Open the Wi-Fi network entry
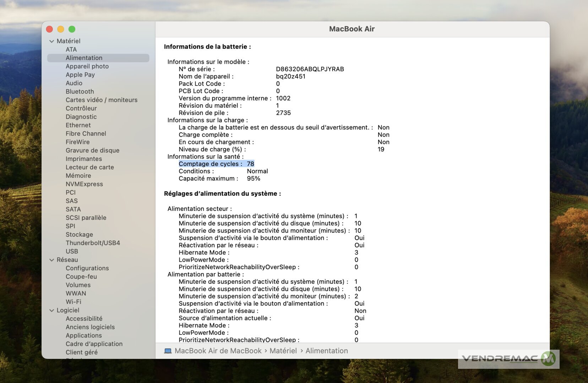The image size is (588, 383). [73, 302]
